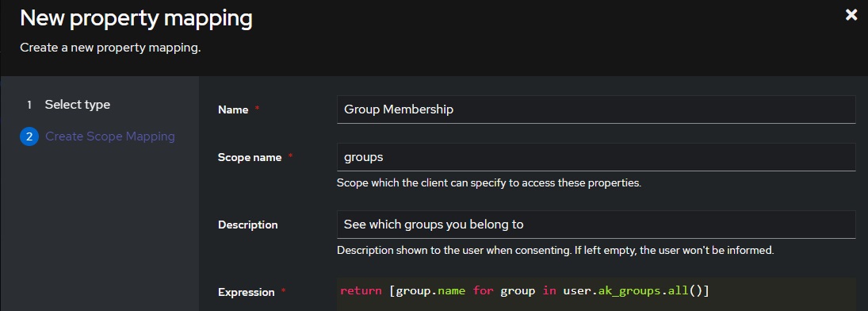Click the step 2 circle indicator
This screenshot has height=311, width=868.
(29, 136)
